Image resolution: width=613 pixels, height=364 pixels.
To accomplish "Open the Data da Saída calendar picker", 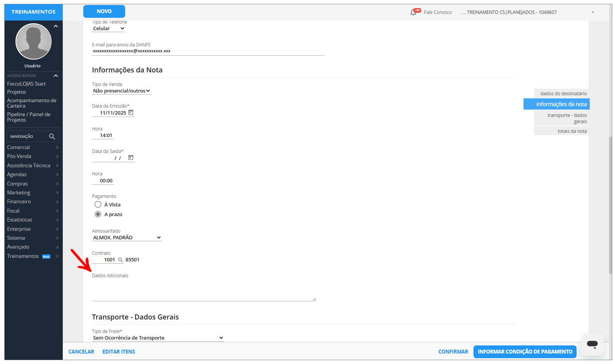I will 131,158.
